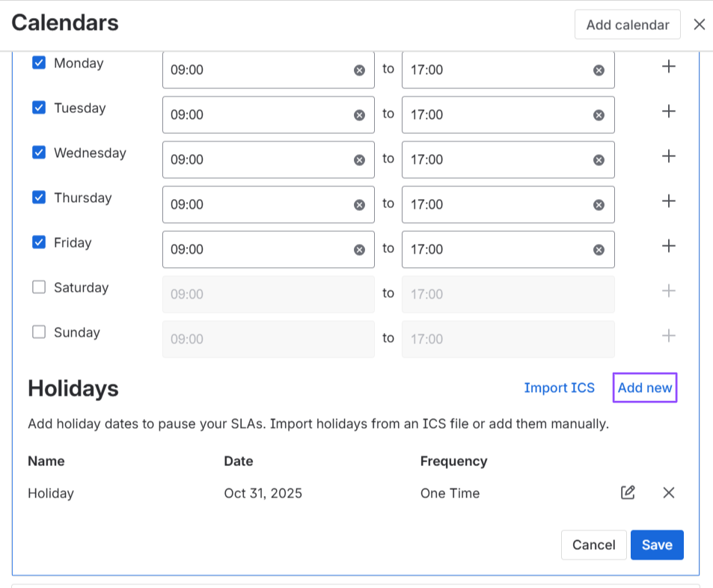Edit the Holiday entry
713x588 pixels.
point(628,492)
